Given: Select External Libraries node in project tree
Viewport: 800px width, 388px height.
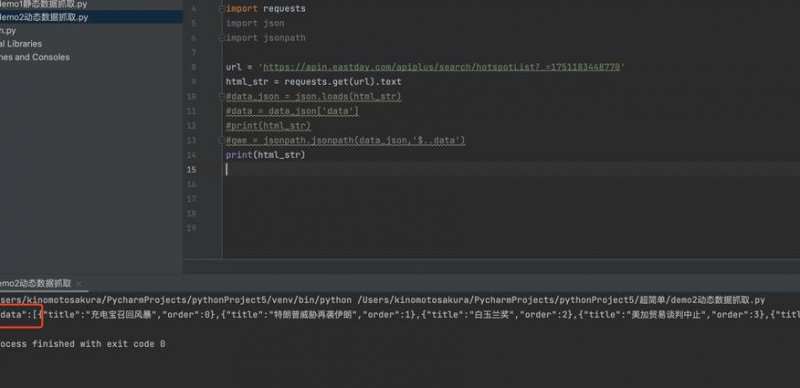Looking at the screenshot, I should coord(21,44).
